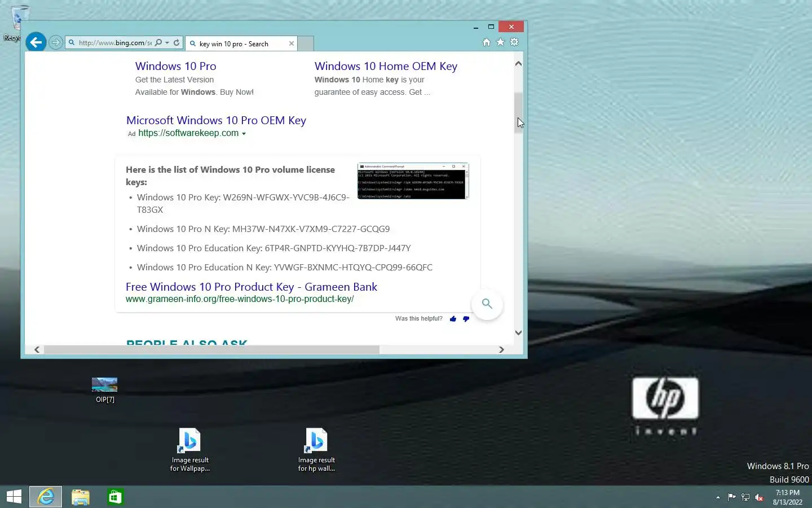Expand the dropdown arrow beside softwarekeep.com
Screen dimensions: 812x508
(244, 134)
